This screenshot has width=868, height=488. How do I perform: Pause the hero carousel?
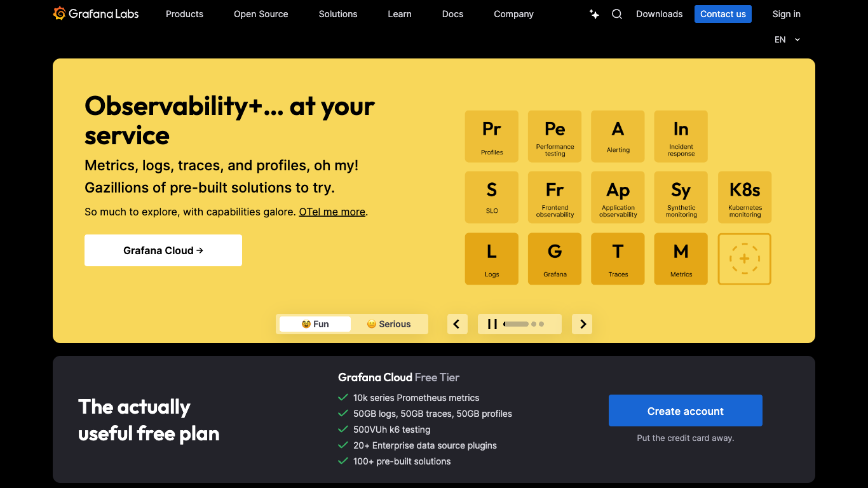point(492,324)
